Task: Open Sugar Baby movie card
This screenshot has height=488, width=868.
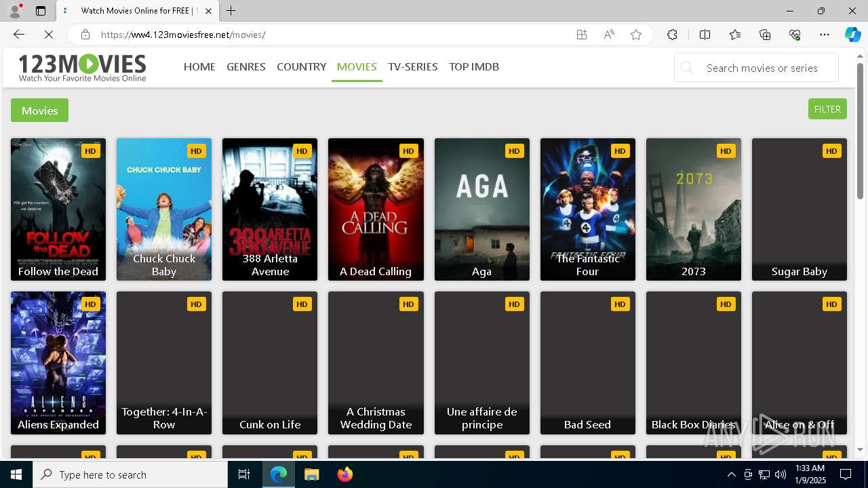Action: pos(800,209)
